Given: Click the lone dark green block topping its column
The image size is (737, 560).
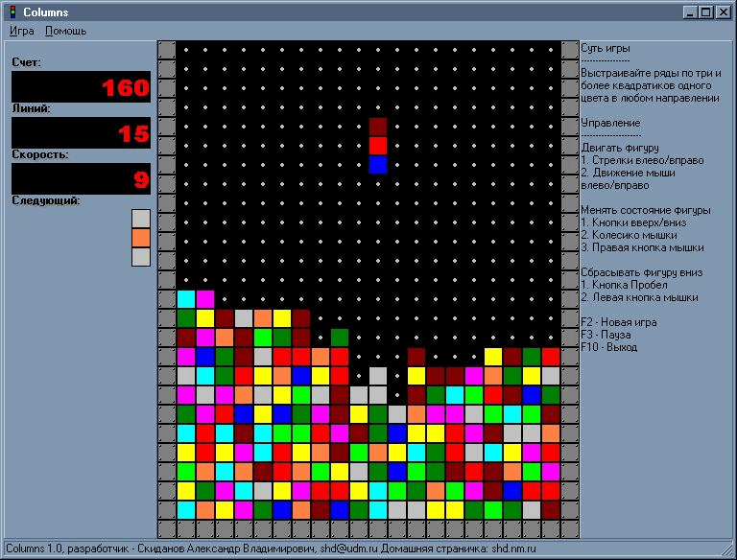Looking at the screenshot, I should coord(340,337).
